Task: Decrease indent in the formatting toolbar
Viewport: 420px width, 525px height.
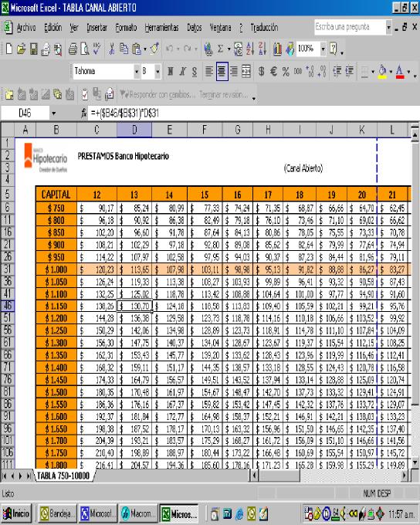Action: [x=337, y=71]
